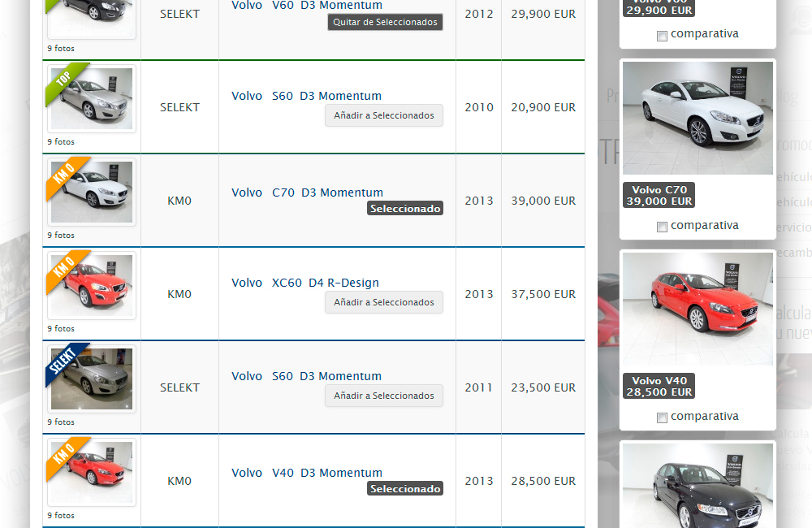Tick the comparativa checkbox under the Volvo C70 card

[x=661, y=227]
